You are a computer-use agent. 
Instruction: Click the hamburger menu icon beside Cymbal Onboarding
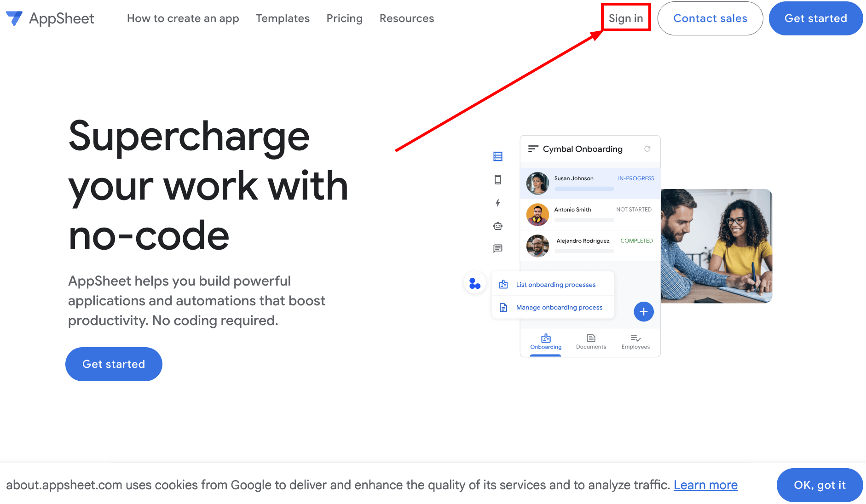pyautogui.click(x=533, y=149)
